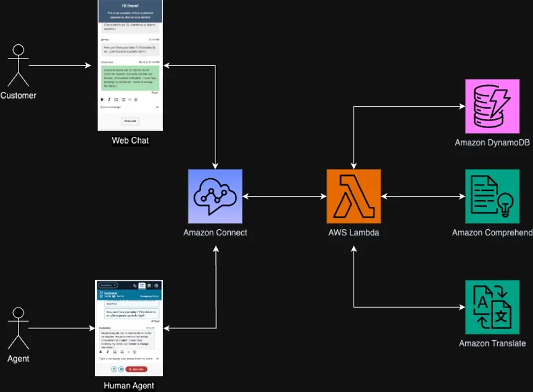Click the Amazon DynamoDB database icon
Screen dimensions: 533x392
492,107
